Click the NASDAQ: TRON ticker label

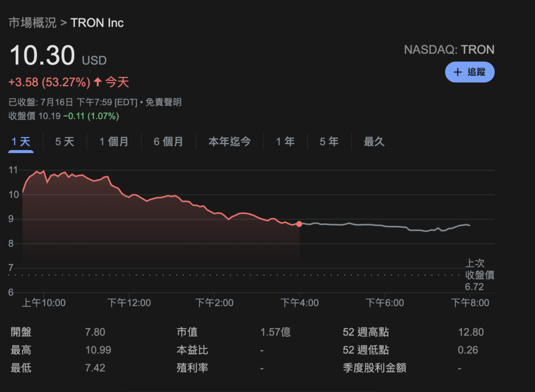(449, 50)
